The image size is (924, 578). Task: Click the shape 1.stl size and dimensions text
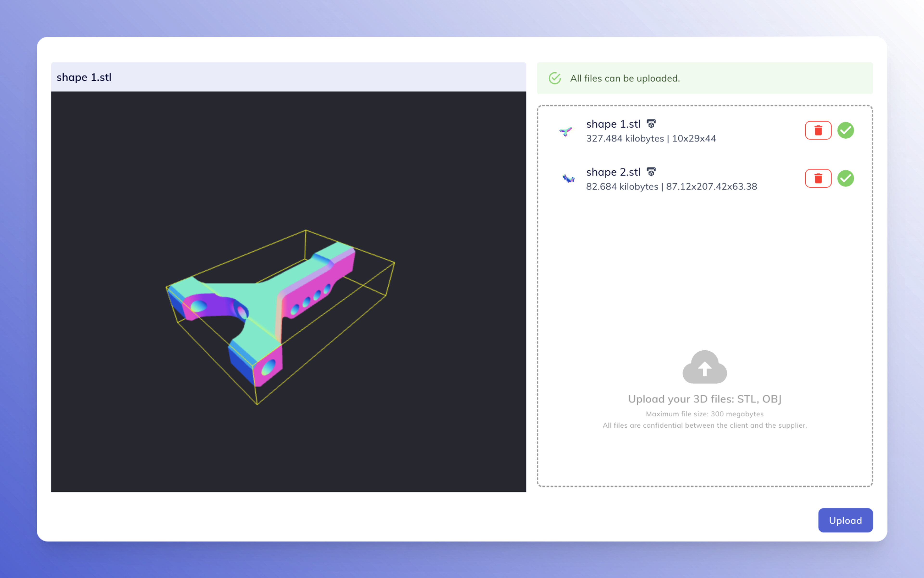651,138
